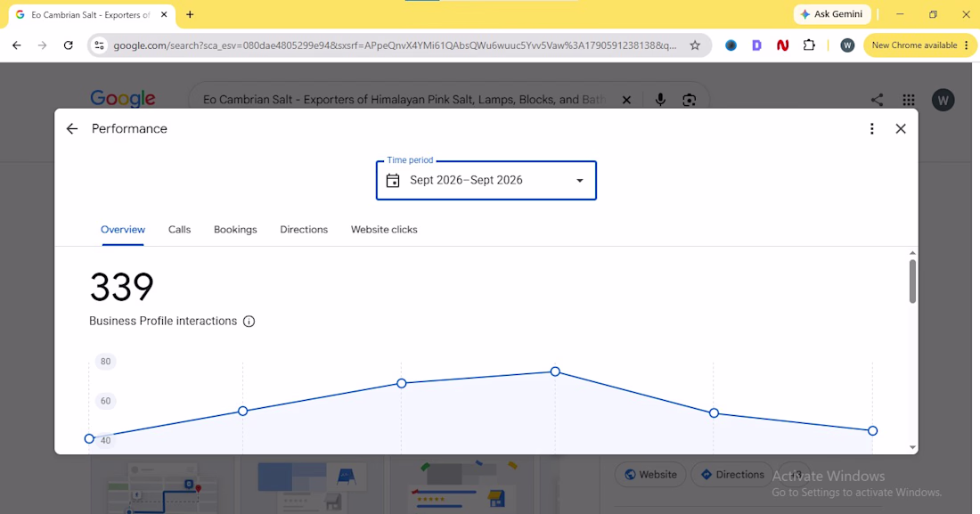The height and width of the screenshot is (514, 980).
Task: Reload the current page
Action: pyautogui.click(x=68, y=45)
